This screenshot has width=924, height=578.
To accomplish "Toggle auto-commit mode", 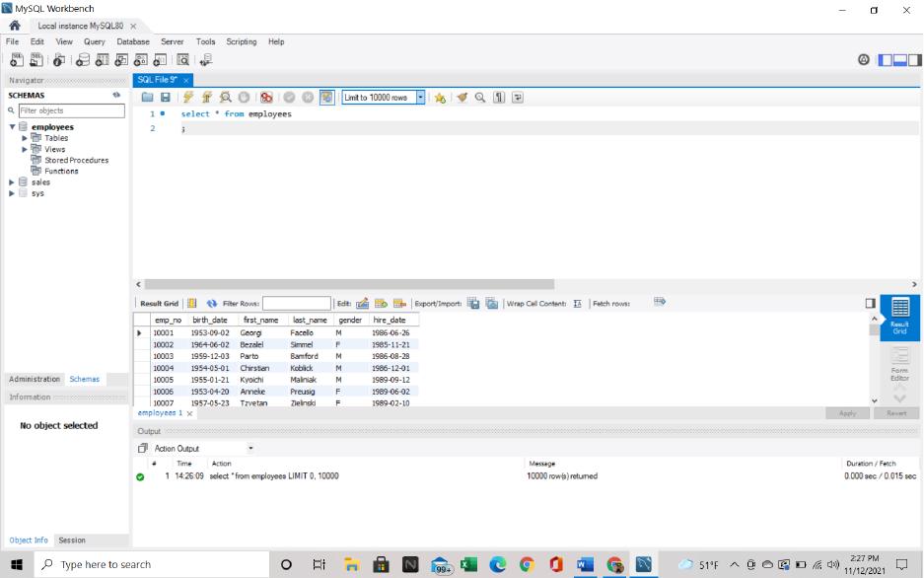I will [327, 98].
